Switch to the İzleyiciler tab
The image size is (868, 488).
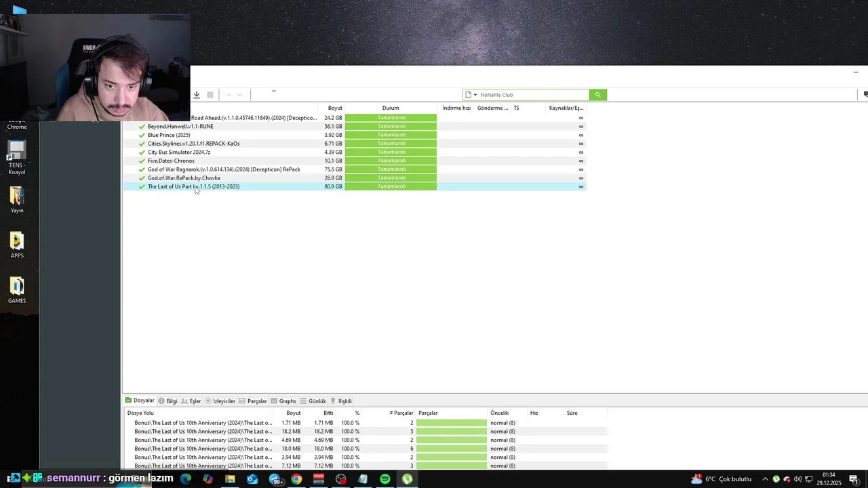(x=220, y=401)
